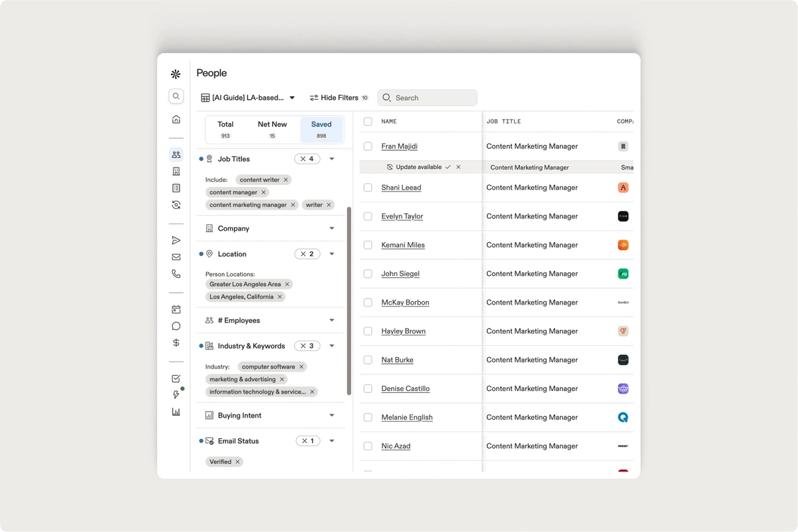Image resolution: width=798 pixels, height=532 pixels.
Task: Tick the checkbox next to McKay Borbon
Action: coord(368,303)
